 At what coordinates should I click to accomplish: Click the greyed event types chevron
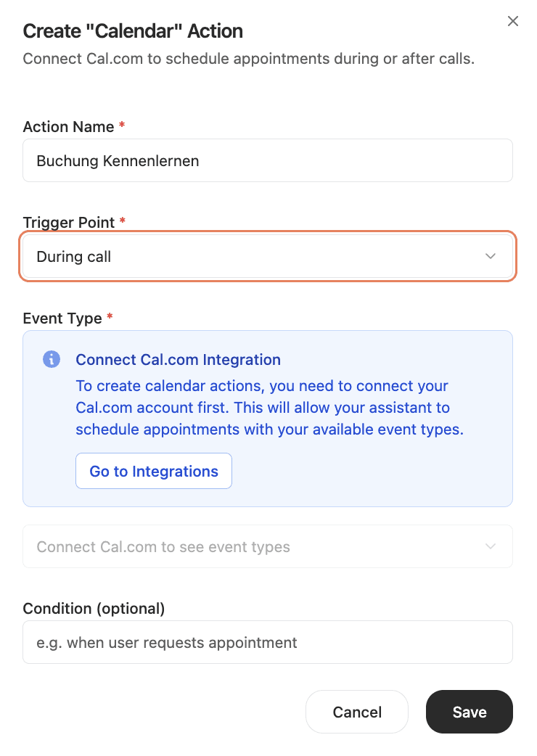click(491, 546)
